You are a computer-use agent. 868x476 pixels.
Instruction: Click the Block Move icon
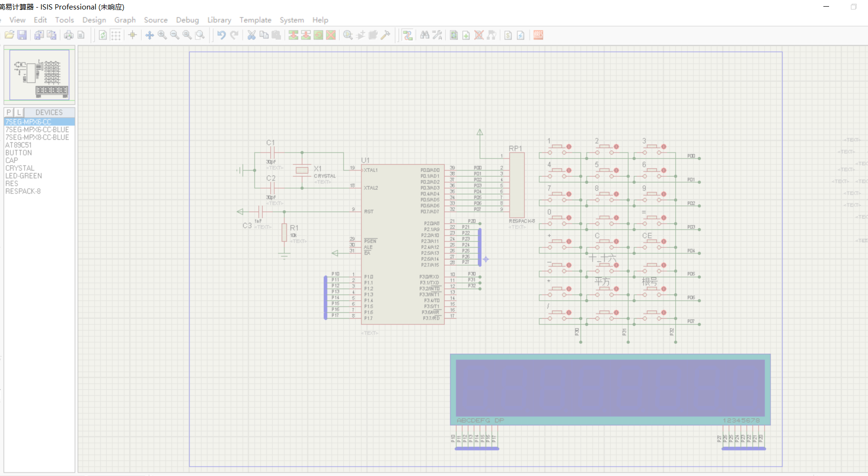[306, 35]
